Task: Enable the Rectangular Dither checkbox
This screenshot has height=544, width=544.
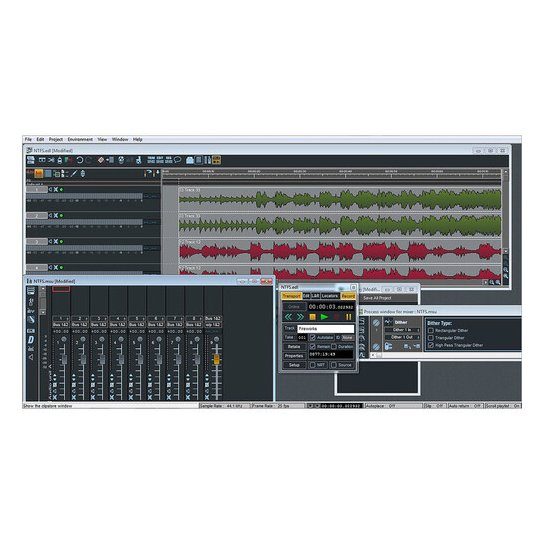Action: [431, 330]
